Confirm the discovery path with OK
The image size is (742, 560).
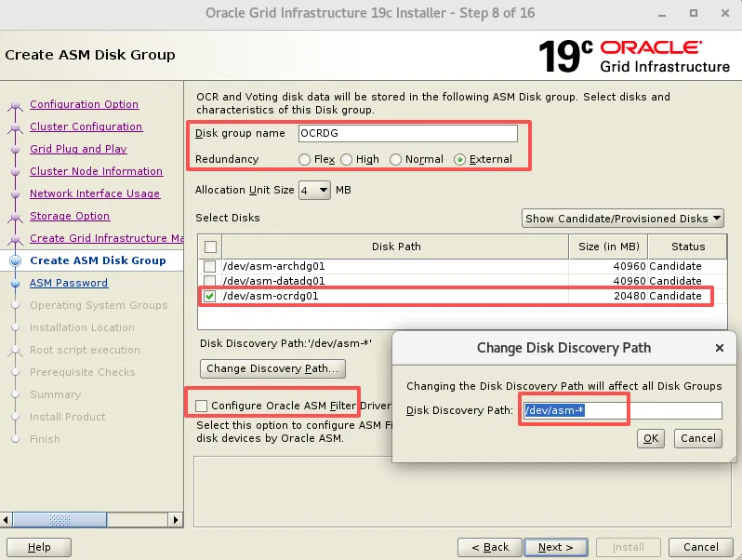(x=651, y=438)
